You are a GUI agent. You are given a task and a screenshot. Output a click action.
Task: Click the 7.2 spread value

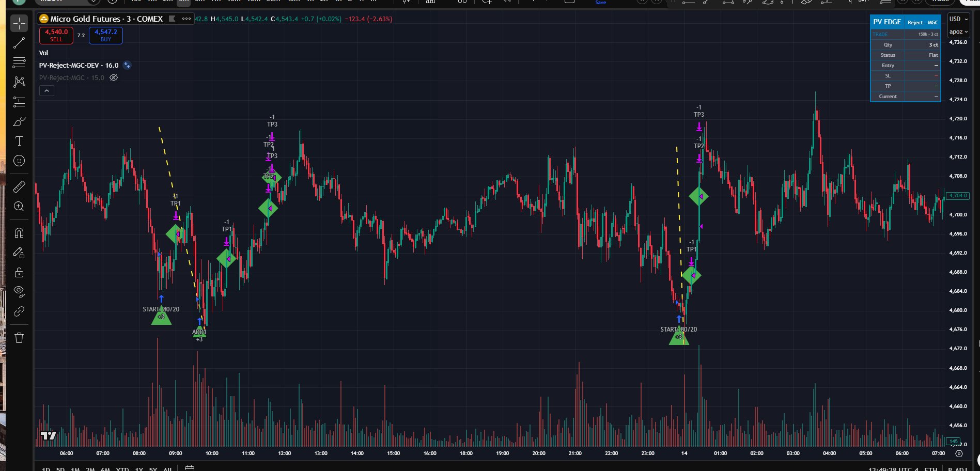[x=81, y=36]
